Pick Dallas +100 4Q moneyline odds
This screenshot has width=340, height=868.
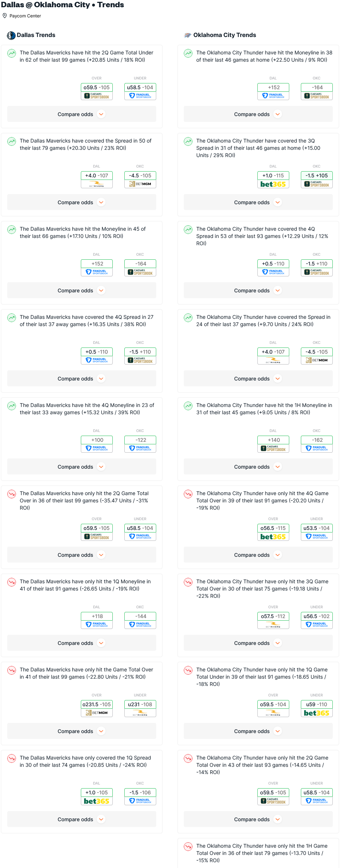tap(97, 440)
